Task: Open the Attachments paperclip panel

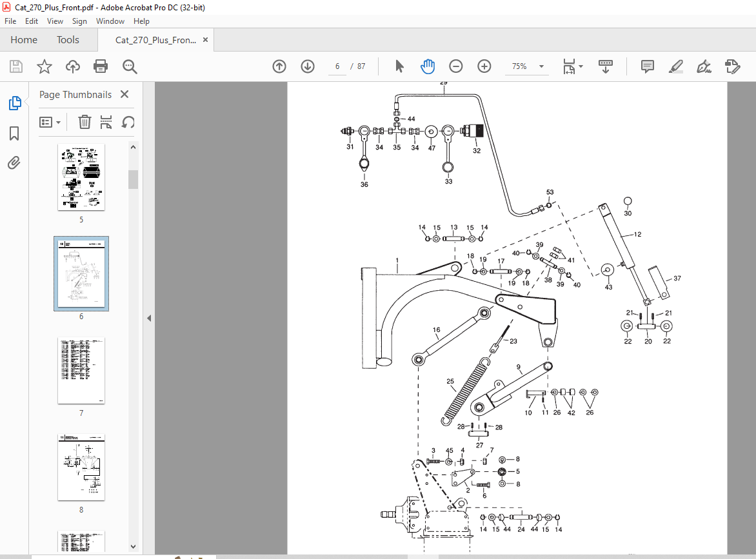Action: point(14,163)
